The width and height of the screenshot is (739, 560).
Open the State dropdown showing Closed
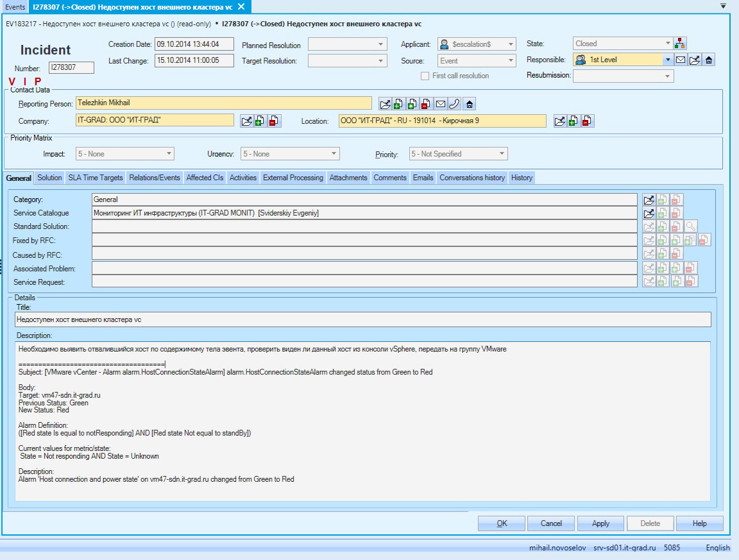point(668,44)
